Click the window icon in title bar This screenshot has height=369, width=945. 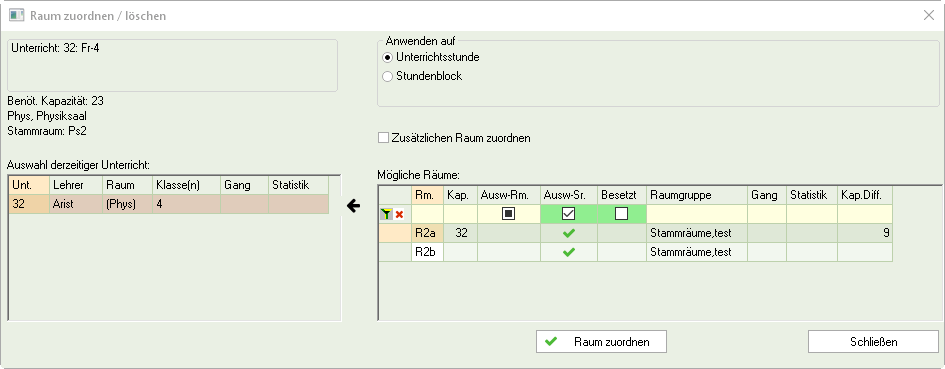click(17, 15)
